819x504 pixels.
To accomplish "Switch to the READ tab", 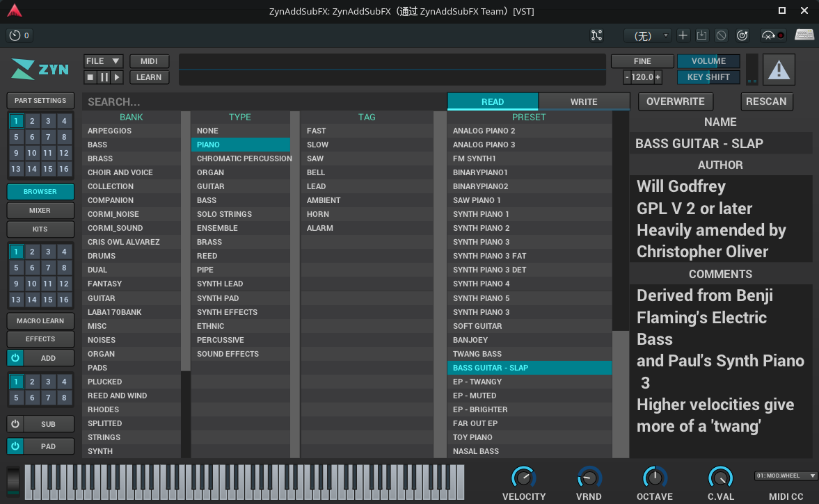I will [493, 101].
